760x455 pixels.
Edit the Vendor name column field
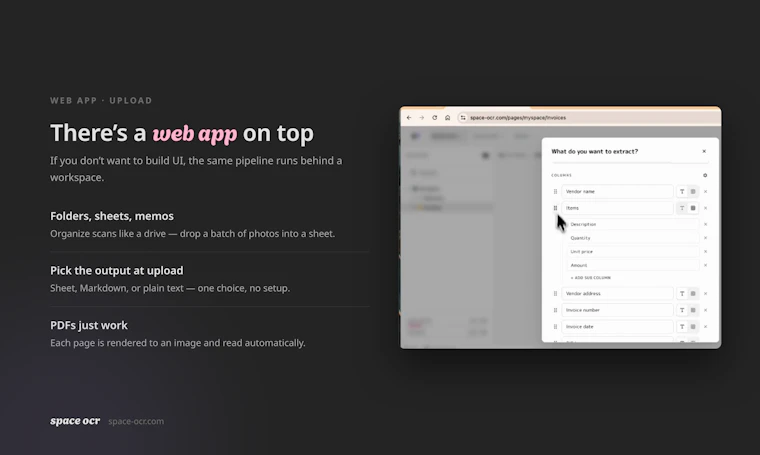point(618,191)
